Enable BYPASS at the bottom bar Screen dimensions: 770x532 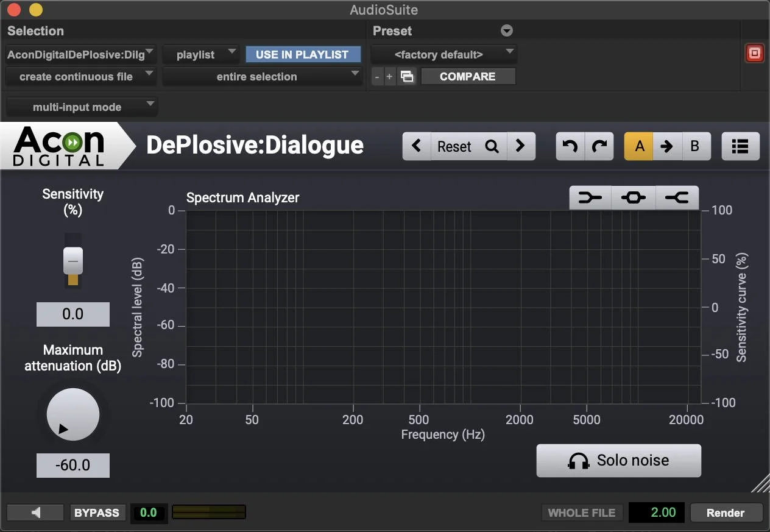pos(97,512)
